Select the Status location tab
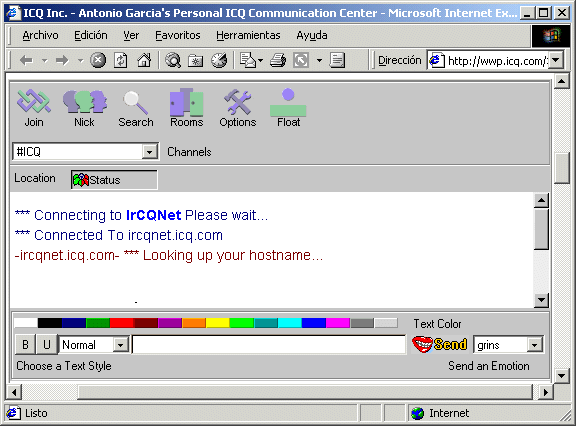This screenshot has width=576, height=426. [x=114, y=180]
